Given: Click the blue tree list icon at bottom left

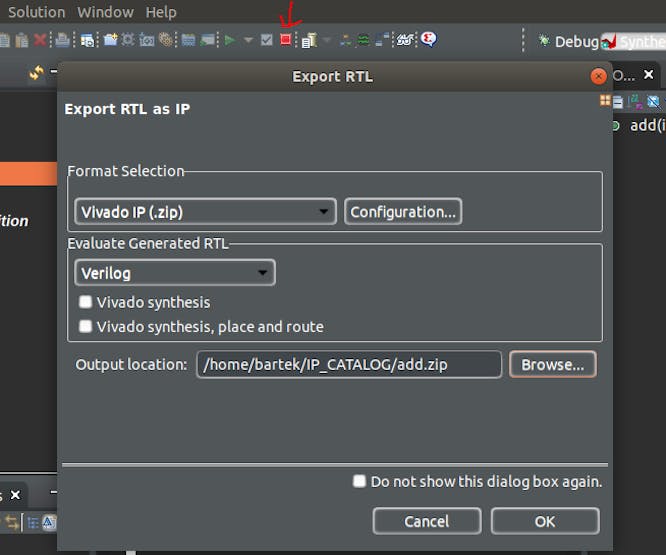Looking at the screenshot, I should pyautogui.click(x=33, y=523).
